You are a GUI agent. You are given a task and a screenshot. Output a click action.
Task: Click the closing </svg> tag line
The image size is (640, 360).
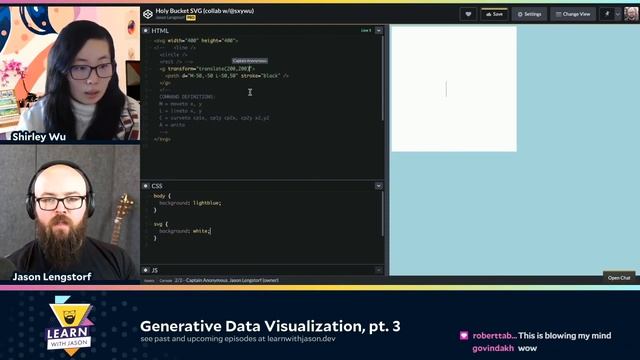tap(162, 139)
